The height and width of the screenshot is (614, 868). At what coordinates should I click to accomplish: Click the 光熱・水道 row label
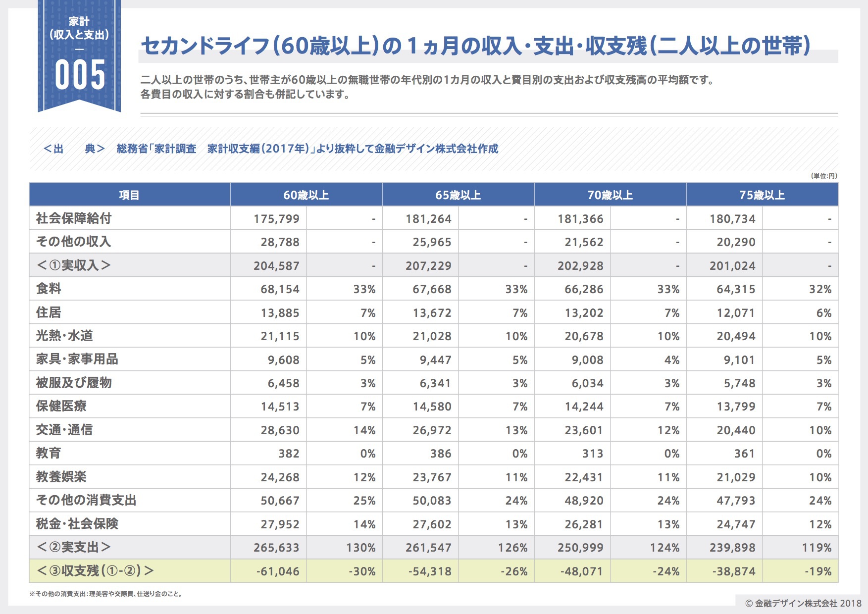tap(64, 336)
